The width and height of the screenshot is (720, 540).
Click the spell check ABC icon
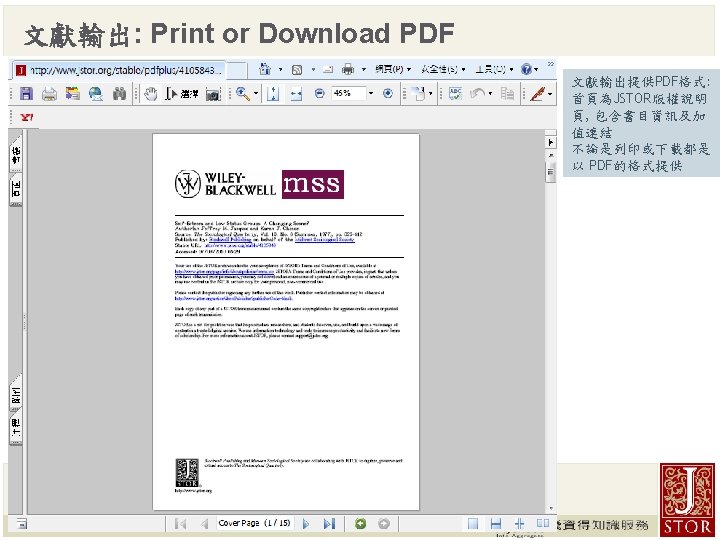pos(455,94)
